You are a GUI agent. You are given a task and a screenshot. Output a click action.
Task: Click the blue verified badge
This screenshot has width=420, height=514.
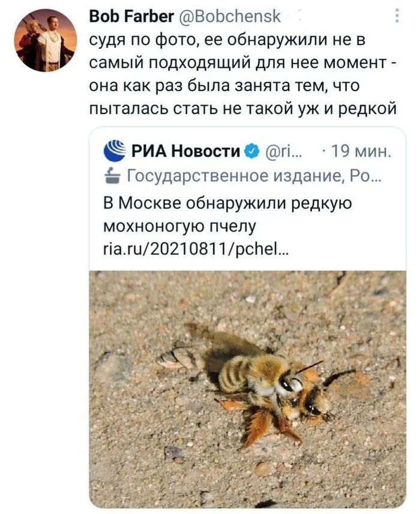pos(253,151)
